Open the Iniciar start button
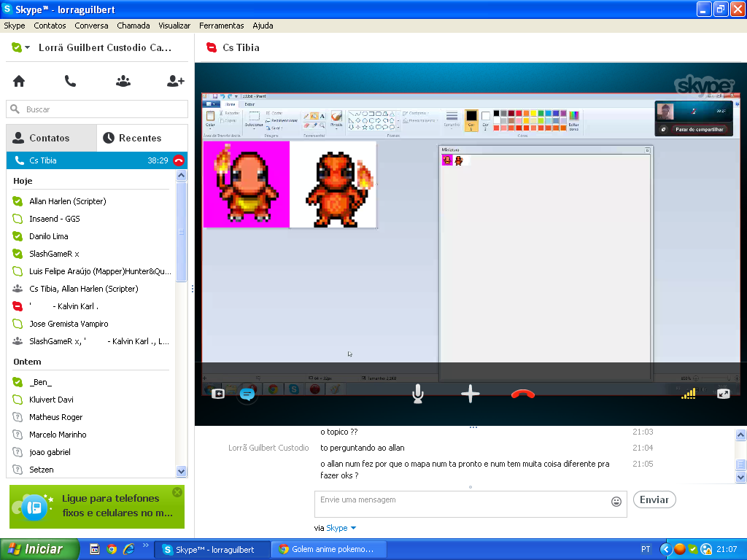The height and width of the screenshot is (560, 747). click(x=39, y=549)
